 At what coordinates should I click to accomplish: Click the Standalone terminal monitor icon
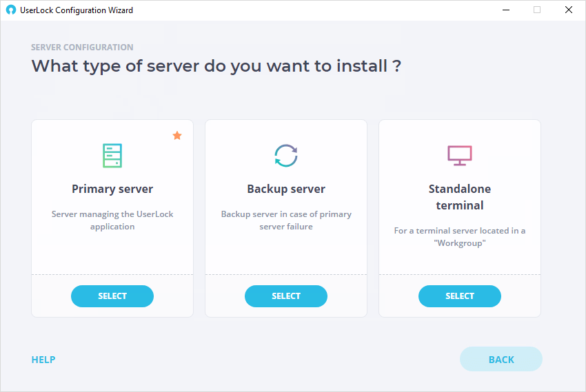tap(460, 156)
